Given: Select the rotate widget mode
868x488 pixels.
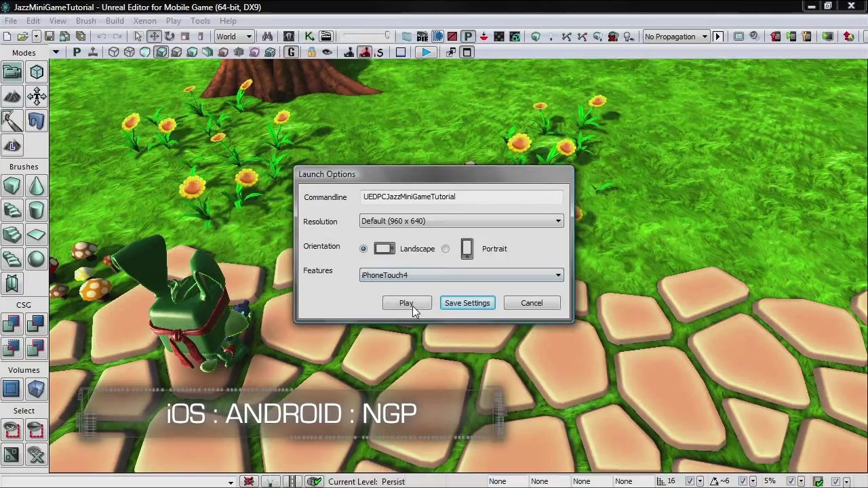Looking at the screenshot, I should point(170,37).
